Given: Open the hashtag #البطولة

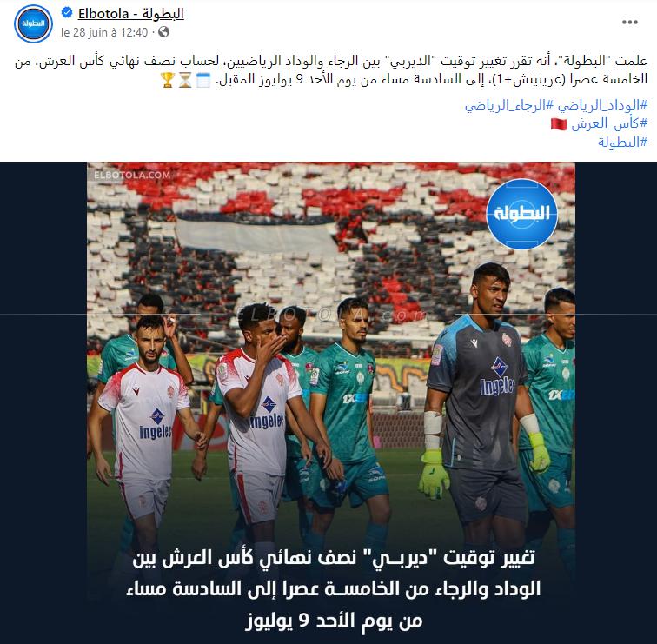Looking at the screenshot, I should coord(622,142).
